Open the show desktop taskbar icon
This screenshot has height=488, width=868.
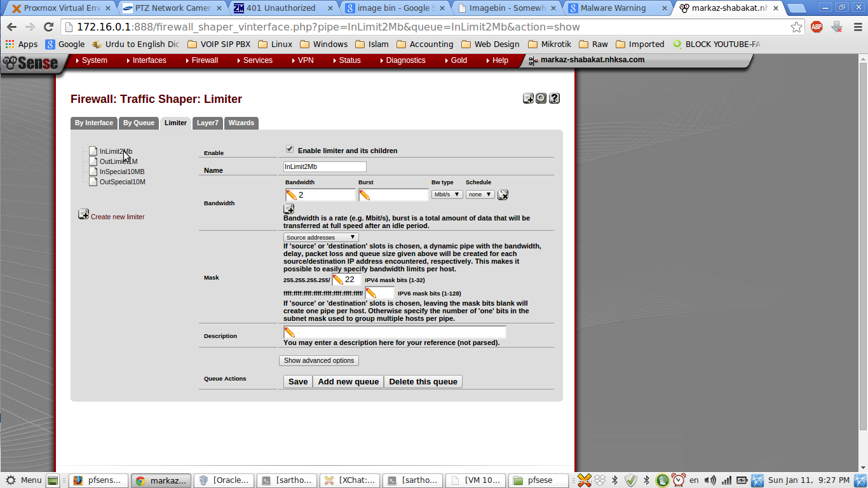pyautogui.click(x=53, y=480)
